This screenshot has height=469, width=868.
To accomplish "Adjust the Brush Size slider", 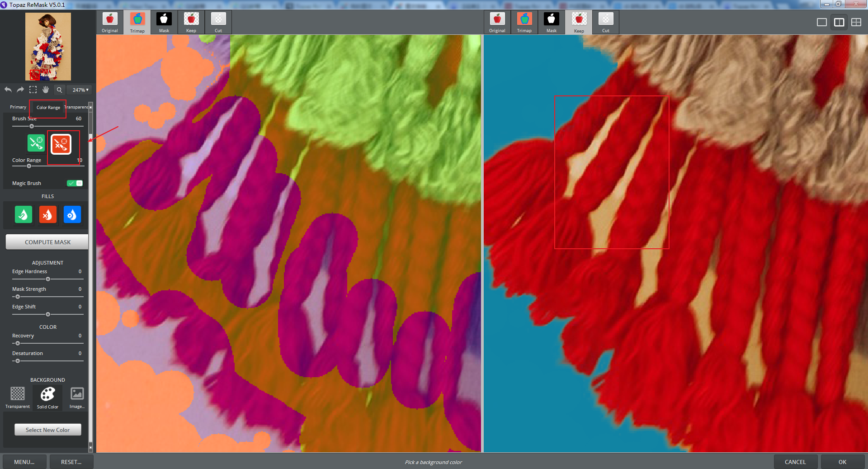I will point(47,126).
